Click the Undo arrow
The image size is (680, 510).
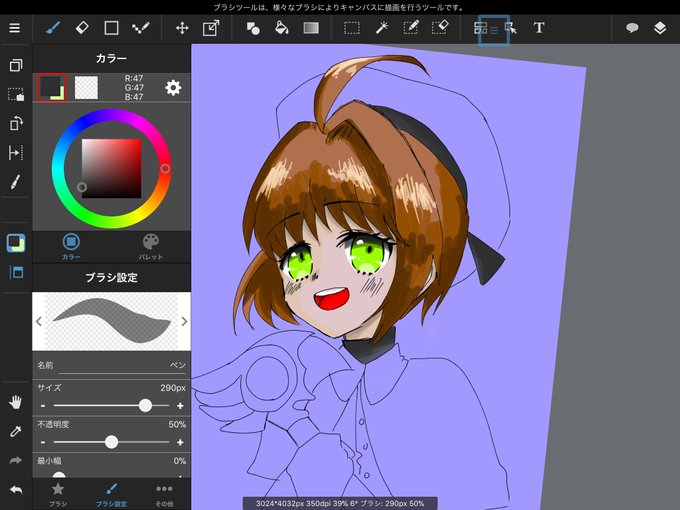click(x=16, y=490)
